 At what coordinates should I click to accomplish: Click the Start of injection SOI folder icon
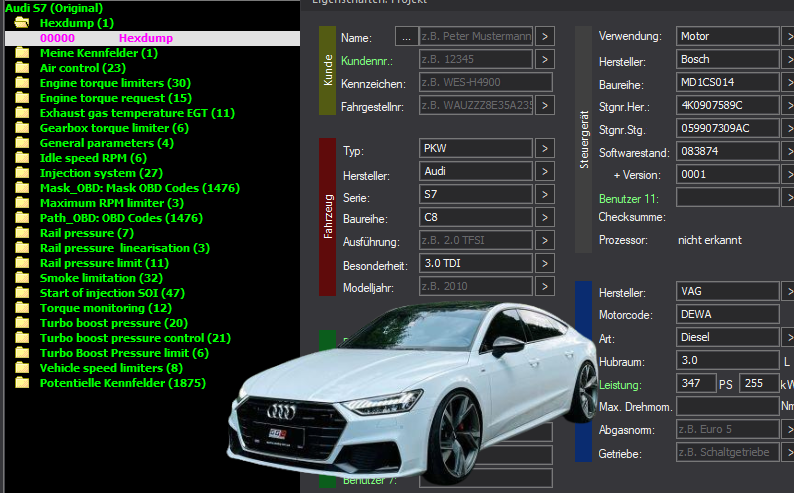pos(22,293)
